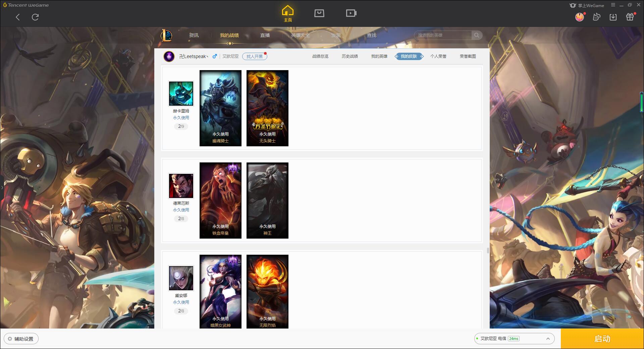Open the hamburger menu icon
The image size is (644, 349).
pyautogui.click(x=613, y=5)
